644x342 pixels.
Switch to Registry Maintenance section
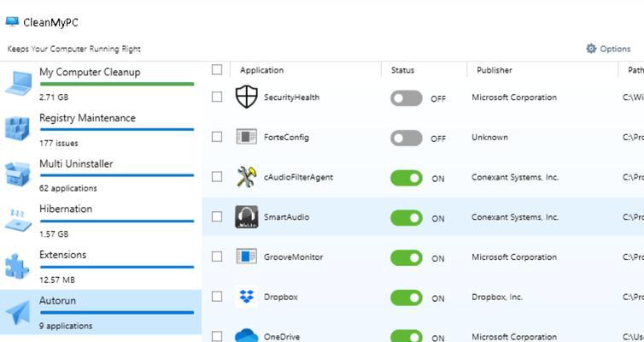[x=101, y=130]
